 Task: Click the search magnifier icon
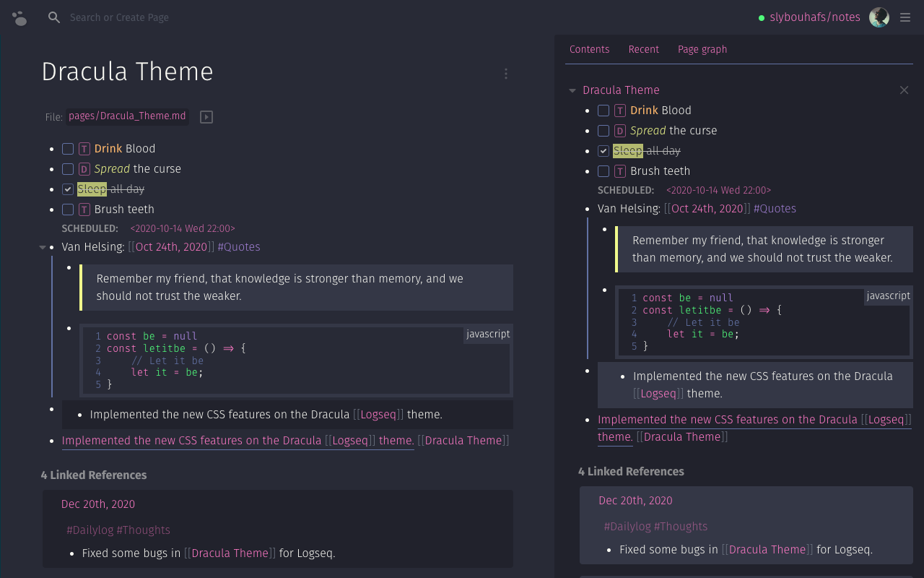(x=54, y=17)
